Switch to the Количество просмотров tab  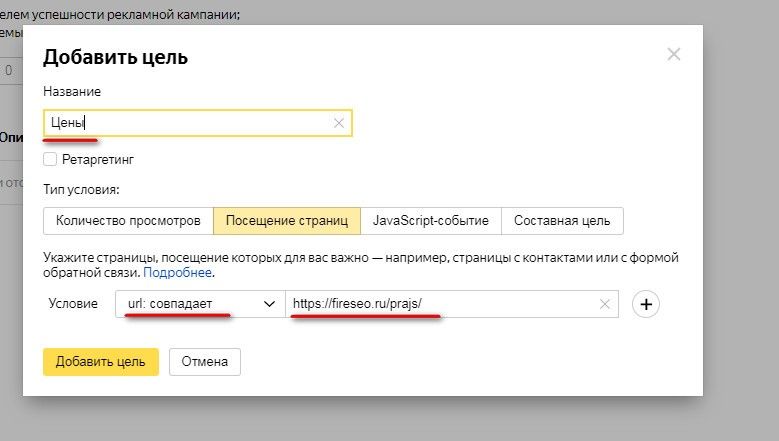click(x=129, y=220)
